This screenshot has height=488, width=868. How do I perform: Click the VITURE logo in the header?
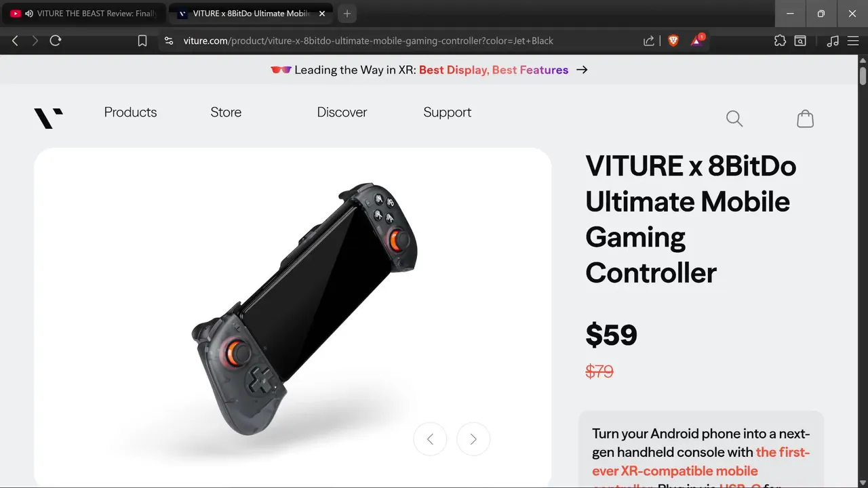pyautogui.click(x=49, y=118)
